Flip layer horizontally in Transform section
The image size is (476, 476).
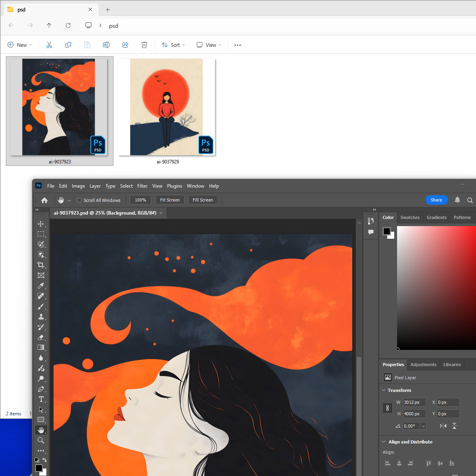tap(443, 426)
